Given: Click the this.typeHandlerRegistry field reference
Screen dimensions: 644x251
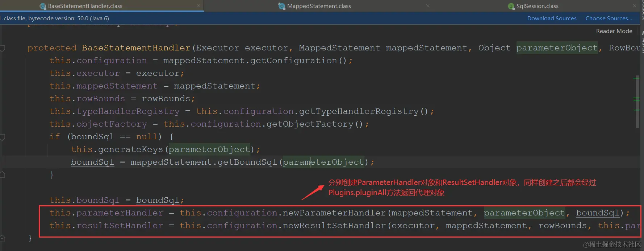Looking at the screenshot, I should (x=114, y=111).
